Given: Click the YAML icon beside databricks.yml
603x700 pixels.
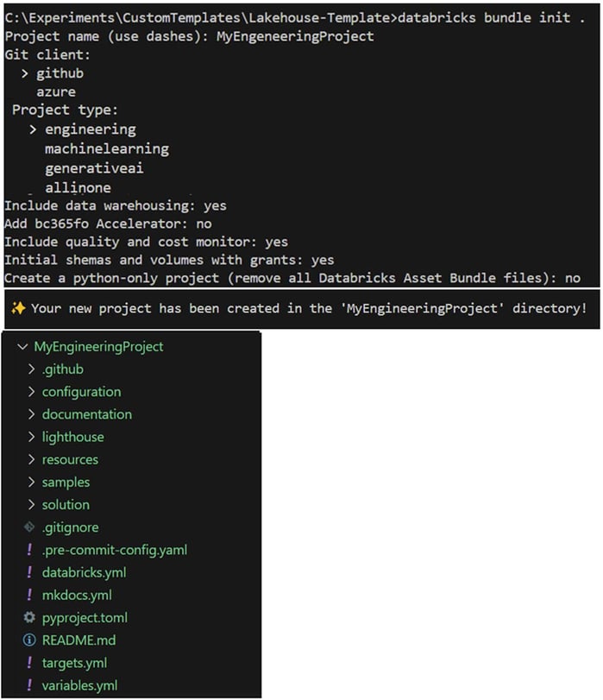Looking at the screenshot, I should (x=28, y=572).
